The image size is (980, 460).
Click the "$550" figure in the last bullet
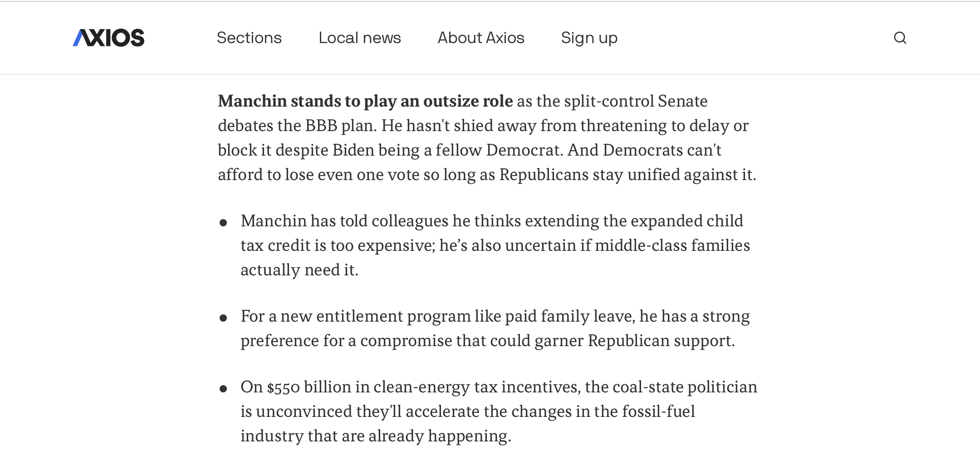[x=284, y=387]
